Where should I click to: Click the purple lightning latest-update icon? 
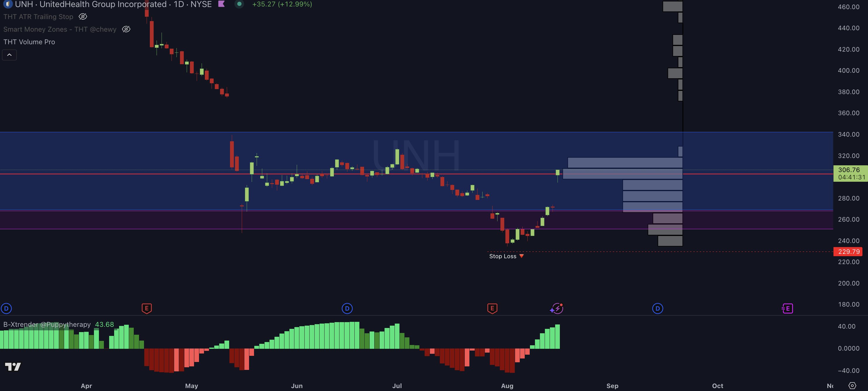pos(557,308)
